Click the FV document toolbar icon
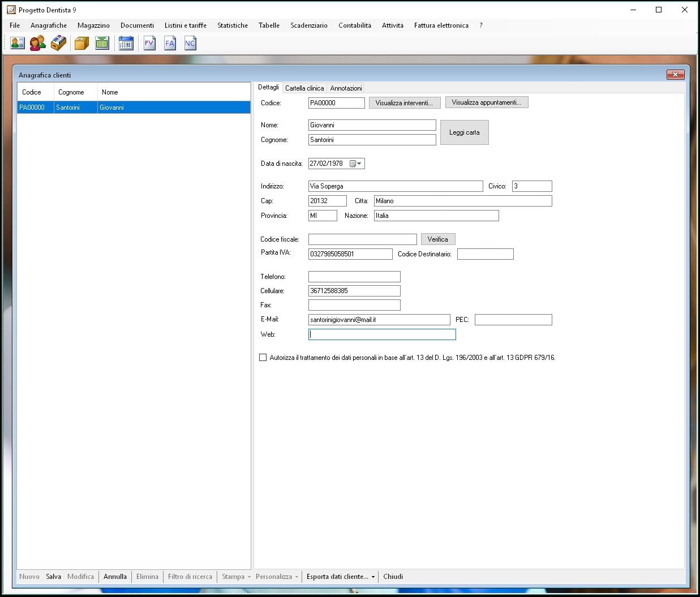This screenshot has height=597, width=700. point(149,43)
